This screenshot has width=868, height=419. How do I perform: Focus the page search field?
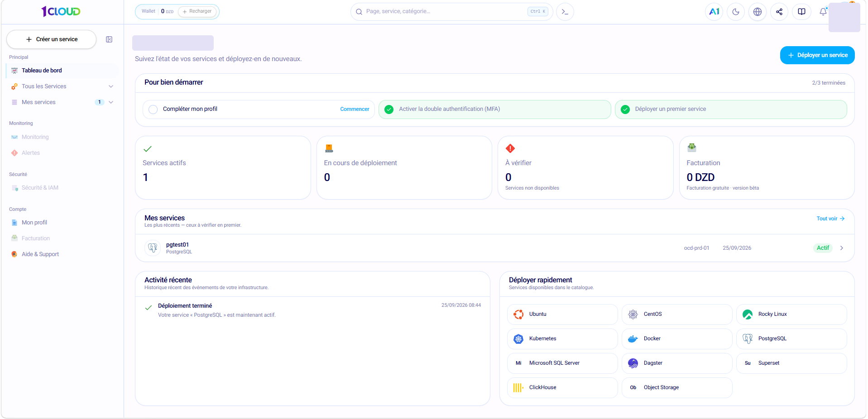pos(451,12)
